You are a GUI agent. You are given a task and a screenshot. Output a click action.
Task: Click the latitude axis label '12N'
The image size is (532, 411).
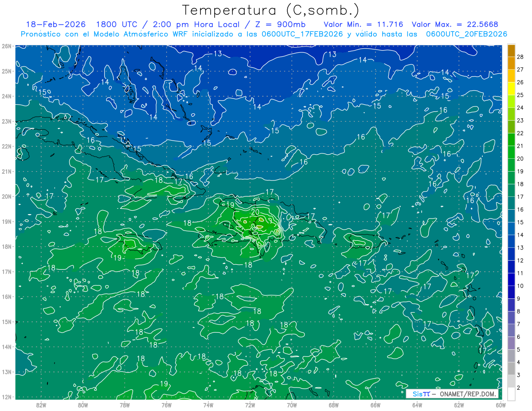tap(6, 397)
